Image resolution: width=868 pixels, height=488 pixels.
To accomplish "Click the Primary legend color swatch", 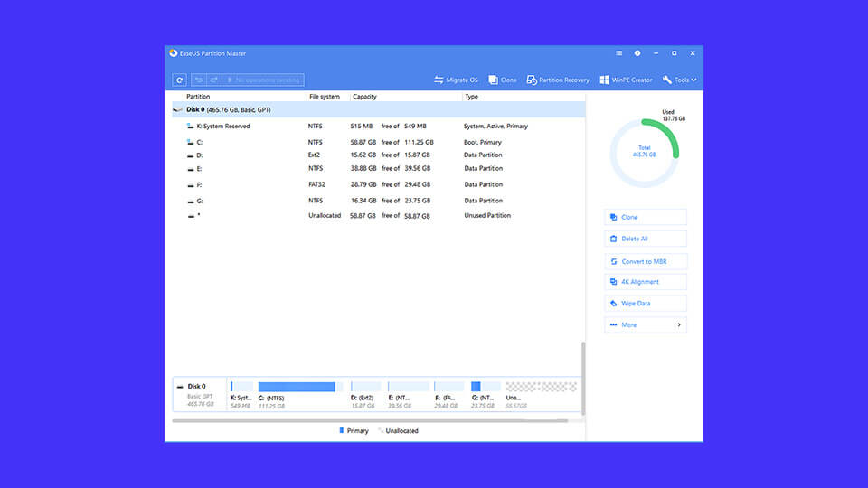I will [x=342, y=430].
